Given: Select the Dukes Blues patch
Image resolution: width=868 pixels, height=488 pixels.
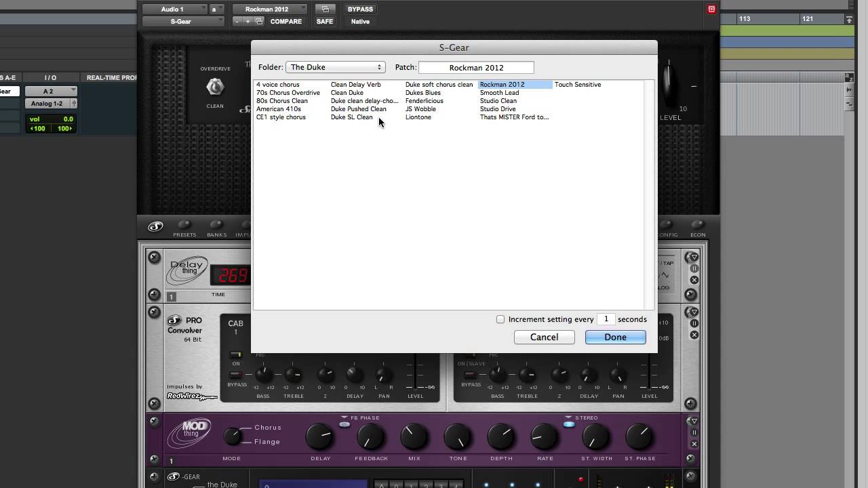Looking at the screenshot, I should [422, 93].
